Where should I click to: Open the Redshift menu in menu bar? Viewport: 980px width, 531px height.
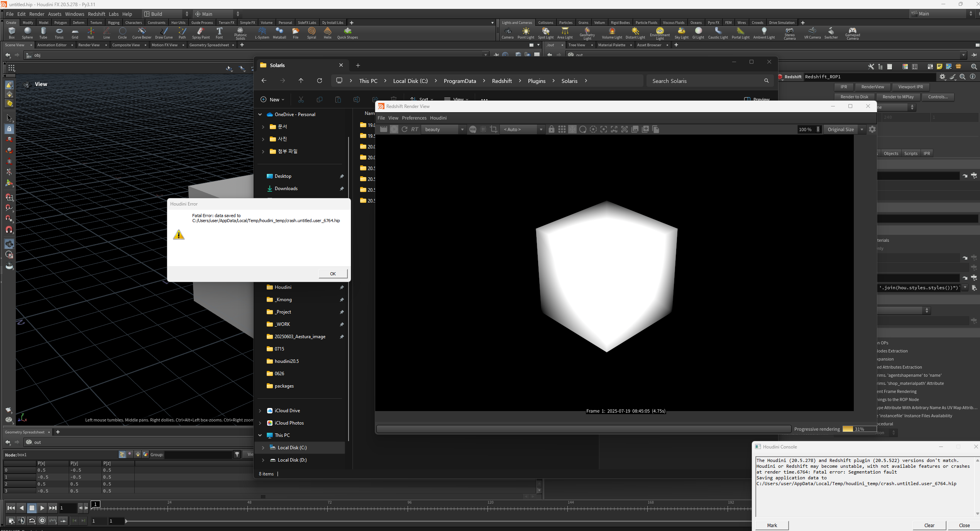coord(96,14)
